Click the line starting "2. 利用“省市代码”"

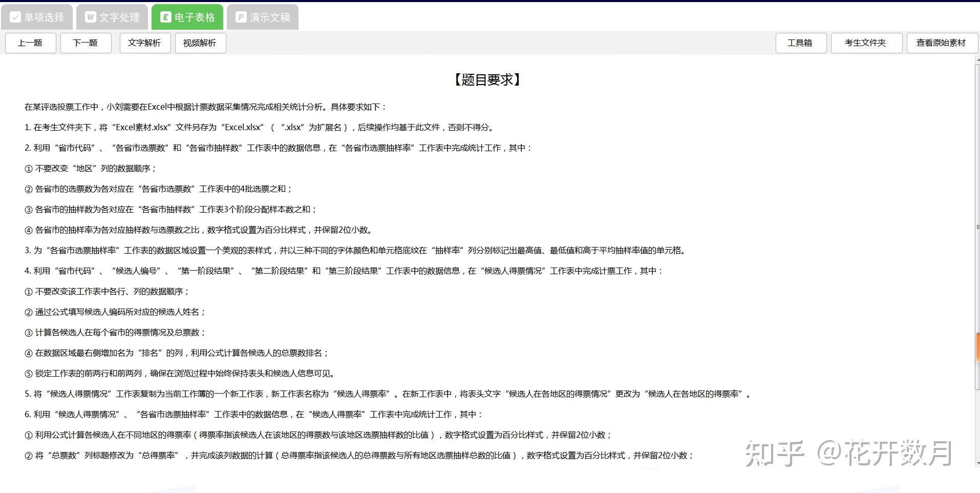[x=279, y=148]
